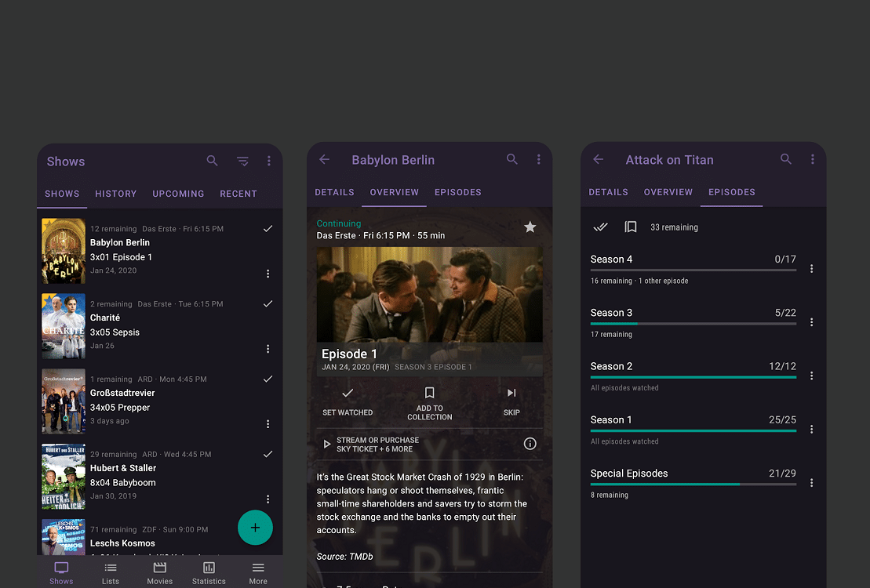870x588 pixels.
Task: Tap Skip for Episode 1
Action: click(x=511, y=401)
